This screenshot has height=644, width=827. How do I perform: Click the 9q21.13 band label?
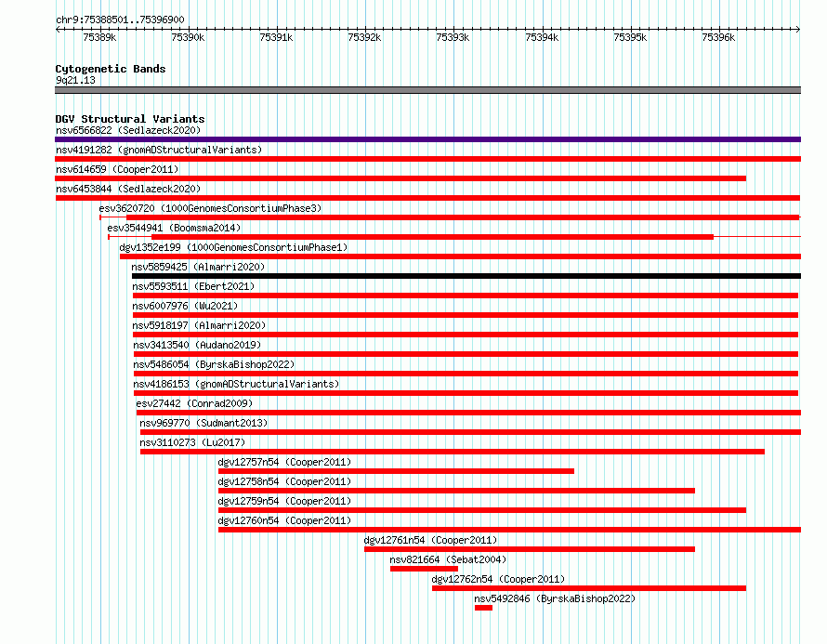point(75,80)
